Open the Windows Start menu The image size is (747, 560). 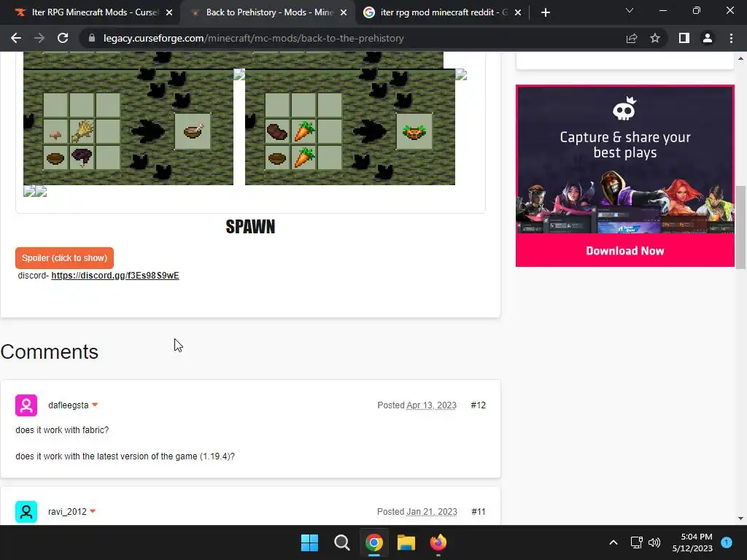tap(309, 542)
